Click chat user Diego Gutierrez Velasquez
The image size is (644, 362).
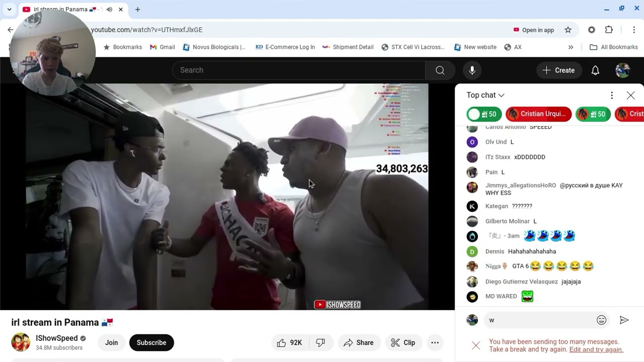(x=522, y=282)
